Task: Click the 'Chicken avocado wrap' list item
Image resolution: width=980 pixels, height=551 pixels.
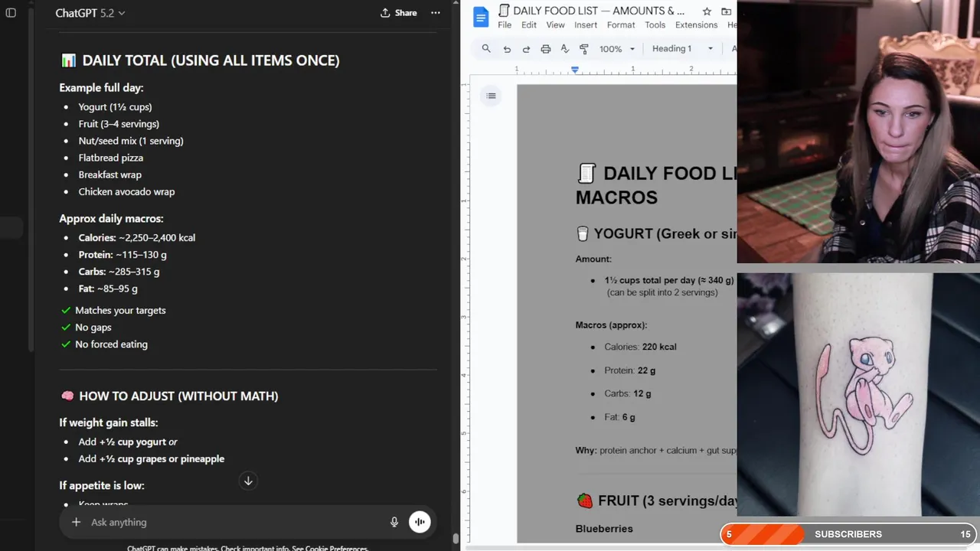Action: tap(126, 191)
